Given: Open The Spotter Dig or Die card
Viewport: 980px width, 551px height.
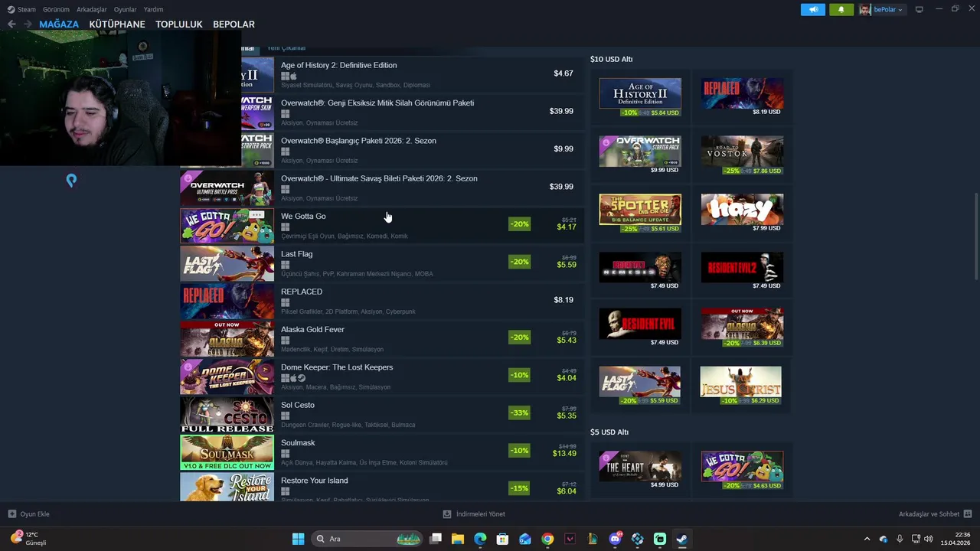Looking at the screenshot, I should [640, 214].
